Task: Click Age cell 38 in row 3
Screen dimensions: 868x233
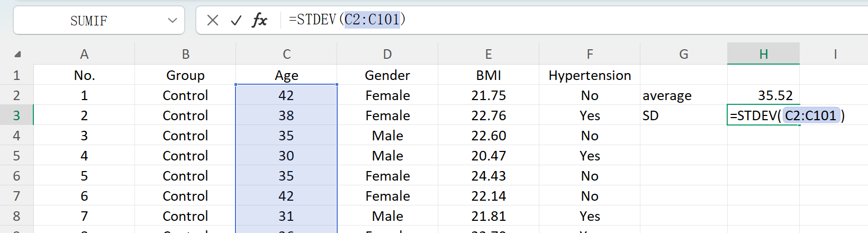Action: 286,115
